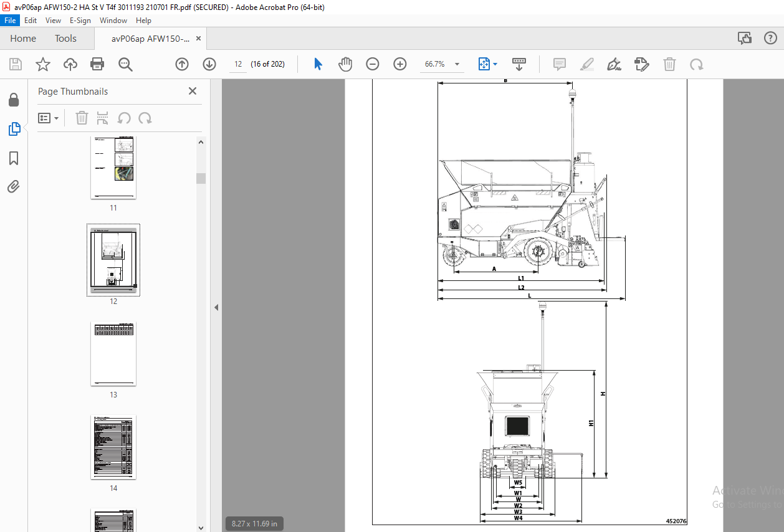Select page 14 thumbnail

pos(113,447)
